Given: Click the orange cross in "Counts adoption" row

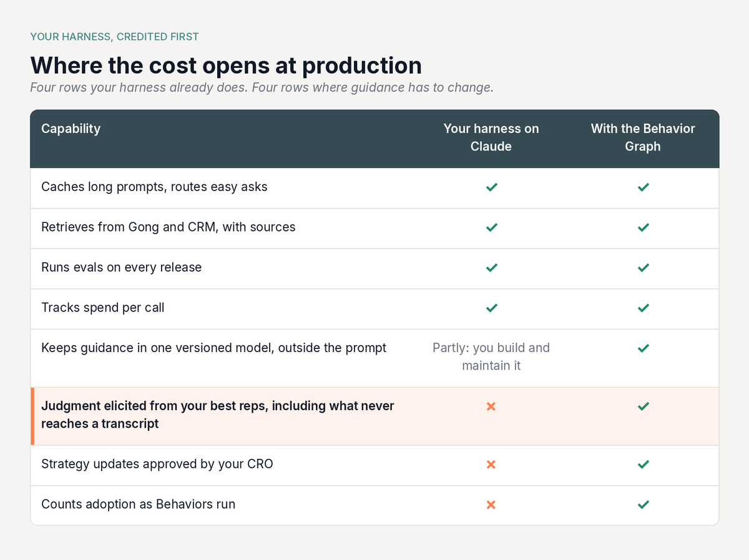Looking at the screenshot, I should [x=491, y=504].
